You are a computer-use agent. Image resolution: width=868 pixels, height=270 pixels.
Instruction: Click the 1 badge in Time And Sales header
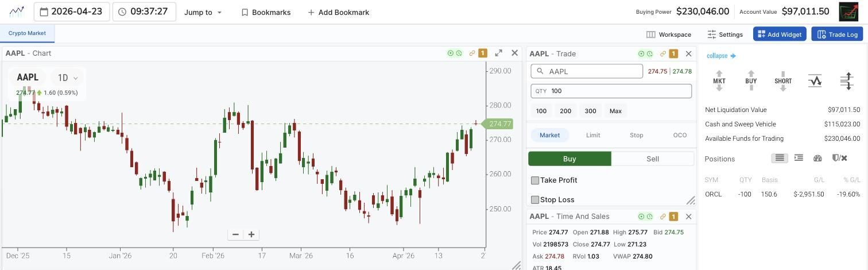(673, 217)
